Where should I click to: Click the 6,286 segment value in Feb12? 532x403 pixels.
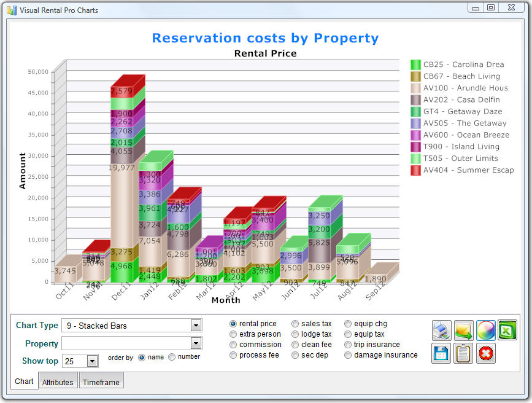click(x=178, y=254)
